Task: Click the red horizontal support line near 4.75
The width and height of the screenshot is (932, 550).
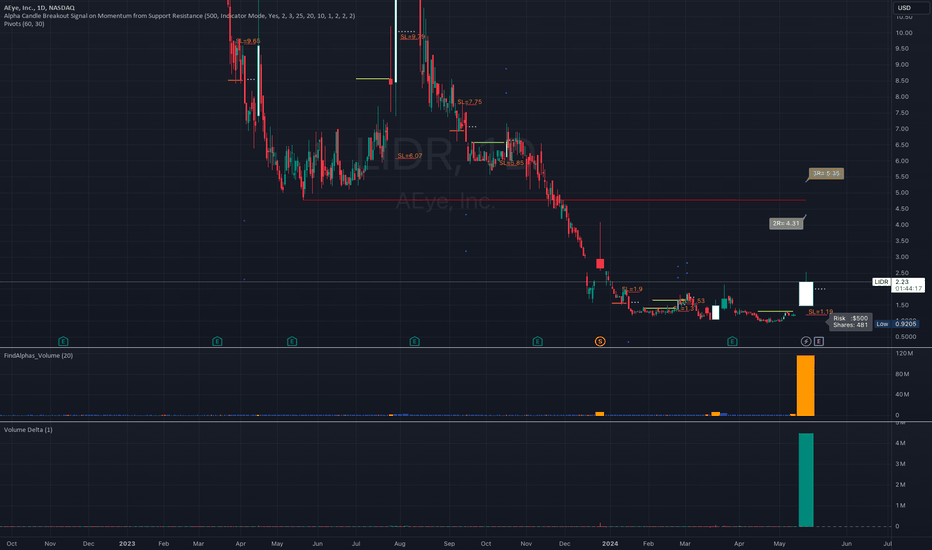Action: click(554, 200)
